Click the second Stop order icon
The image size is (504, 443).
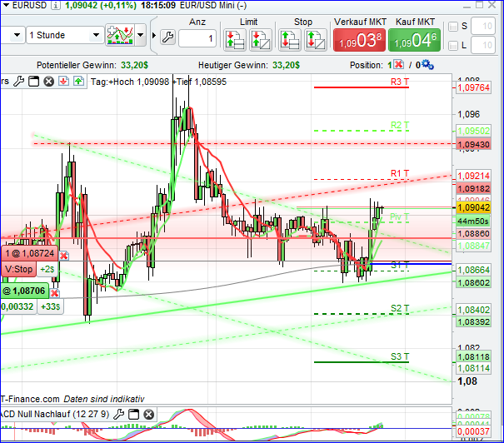[x=315, y=38]
